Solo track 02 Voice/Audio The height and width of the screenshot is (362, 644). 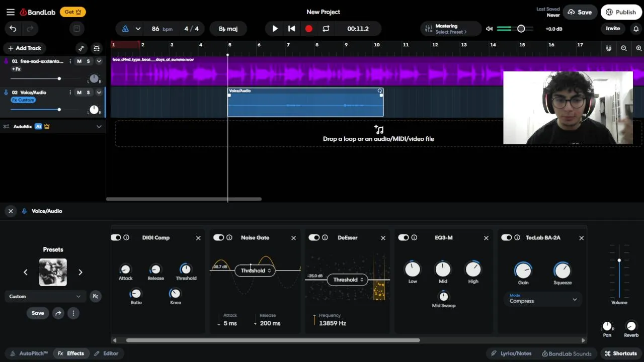(x=88, y=93)
